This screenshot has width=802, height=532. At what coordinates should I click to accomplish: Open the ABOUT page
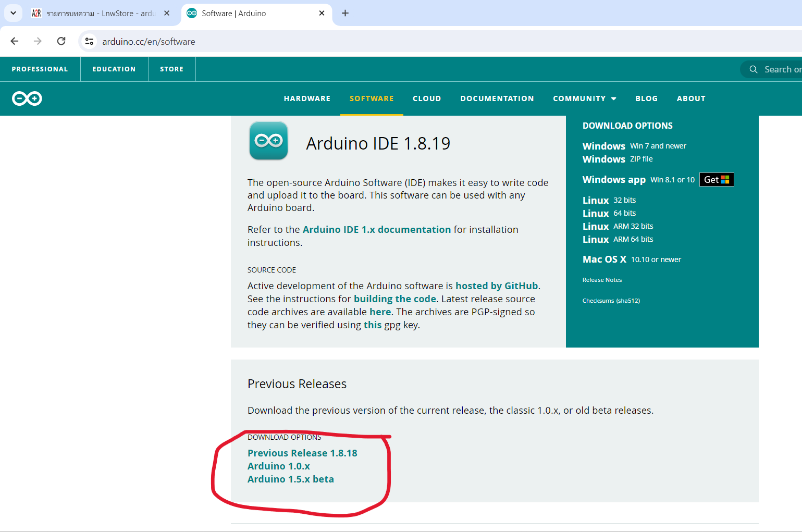(x=691, y=98)
